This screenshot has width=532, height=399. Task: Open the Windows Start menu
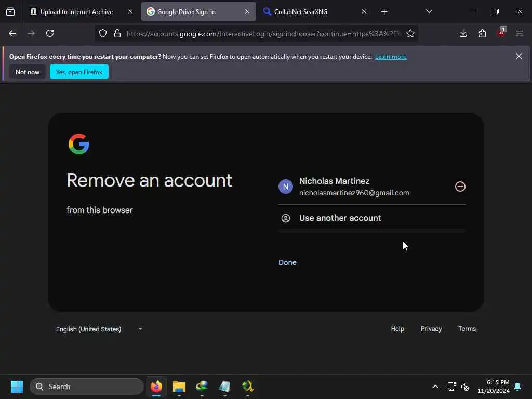click(17, 387)
